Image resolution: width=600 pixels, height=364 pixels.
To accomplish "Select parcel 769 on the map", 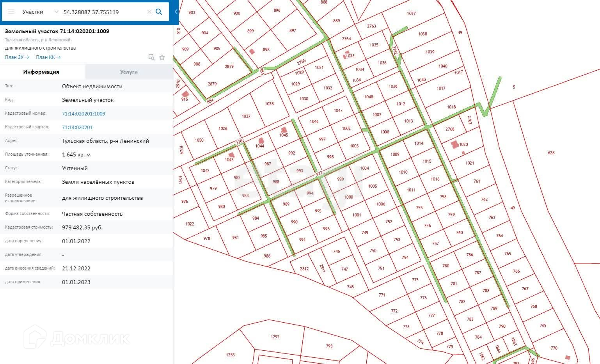I will [x=543, y=325].
